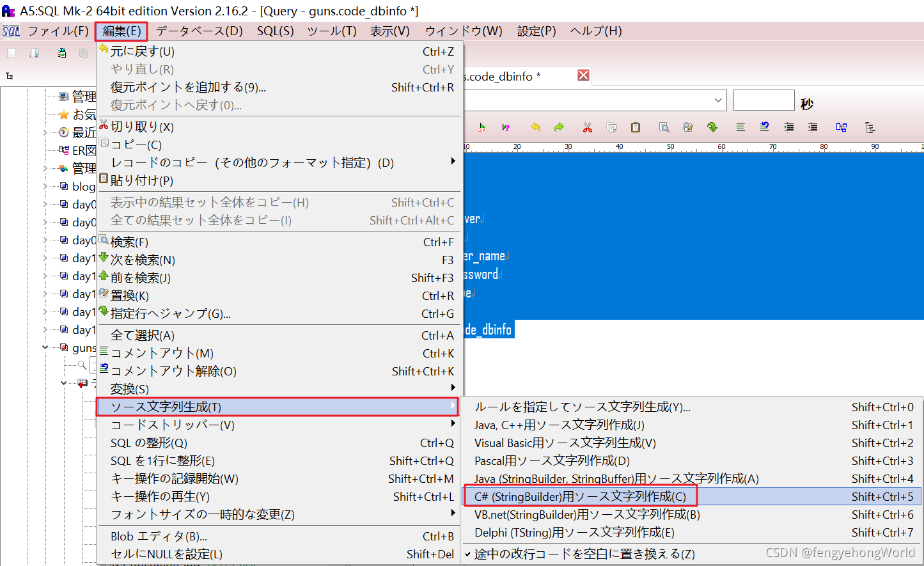
Task: Open the query combo box dropdown arrow
Action: click(x=718, y=100)
